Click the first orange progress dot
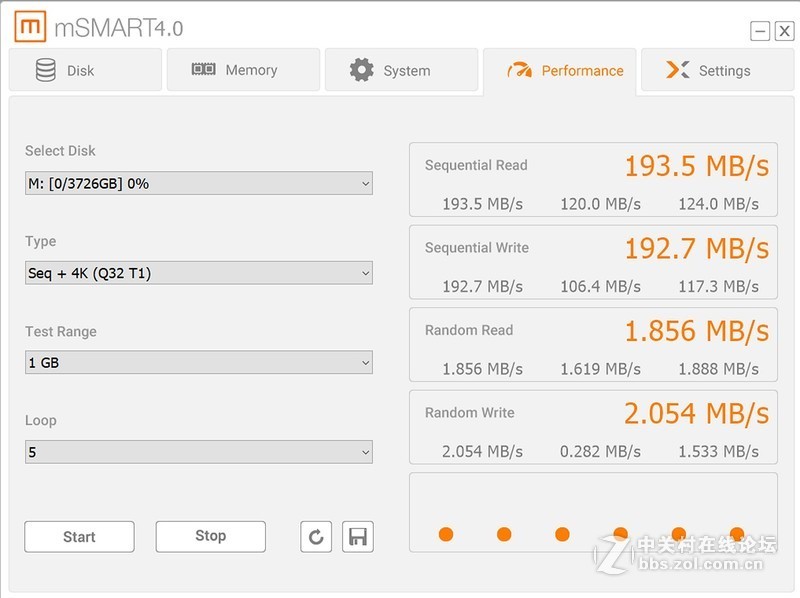 pos(446,534)
